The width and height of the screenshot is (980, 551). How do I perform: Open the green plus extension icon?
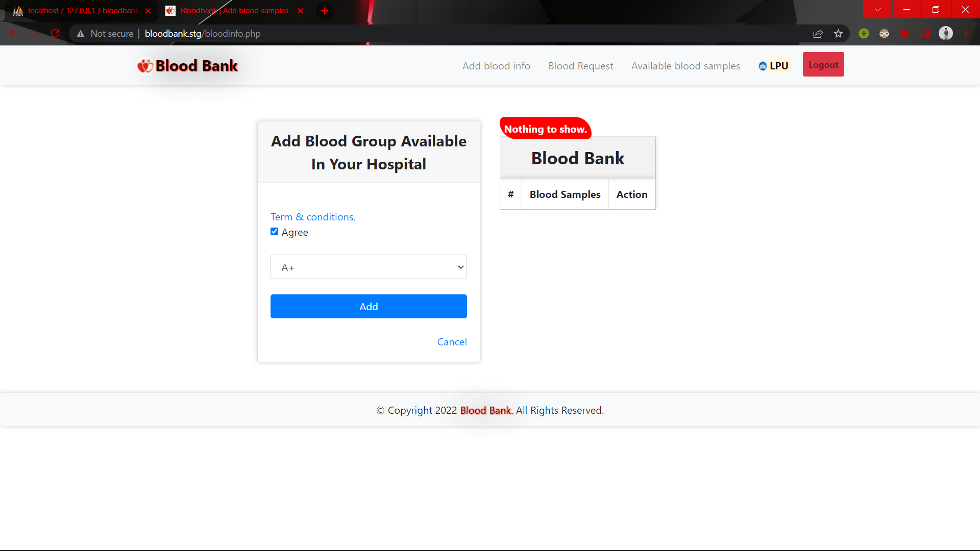(864, 34)
